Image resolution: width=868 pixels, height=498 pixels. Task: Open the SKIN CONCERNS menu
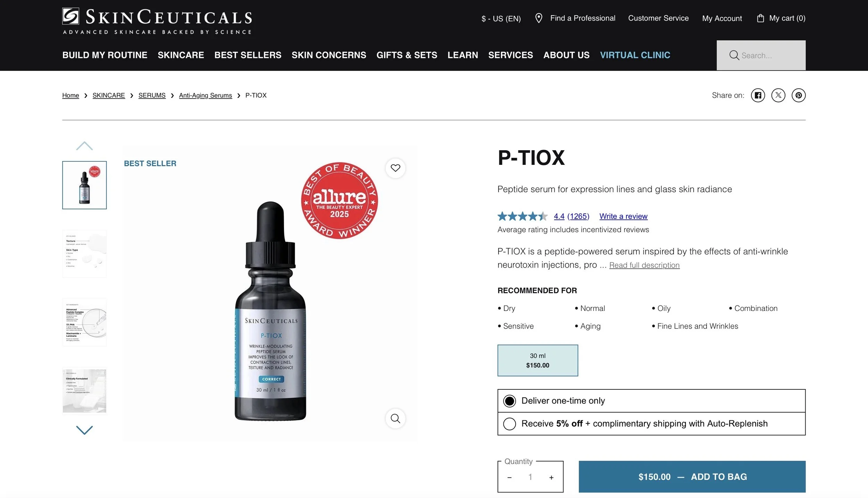328,55
